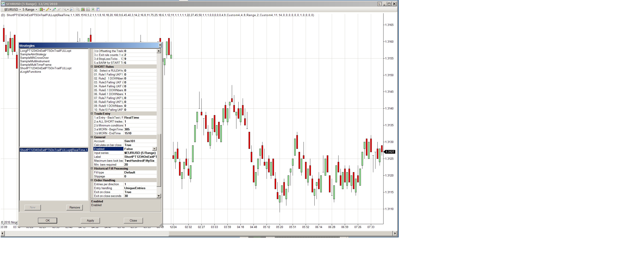Click the Apply button
The height and width of the screenshot is (262, 644).
pyautogui.click(x=90, y=220)
